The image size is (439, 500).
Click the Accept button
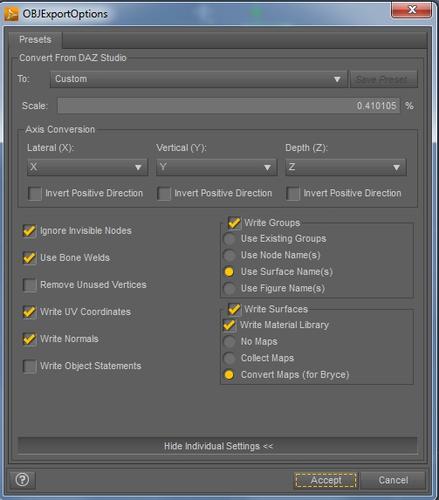(326, 480)
